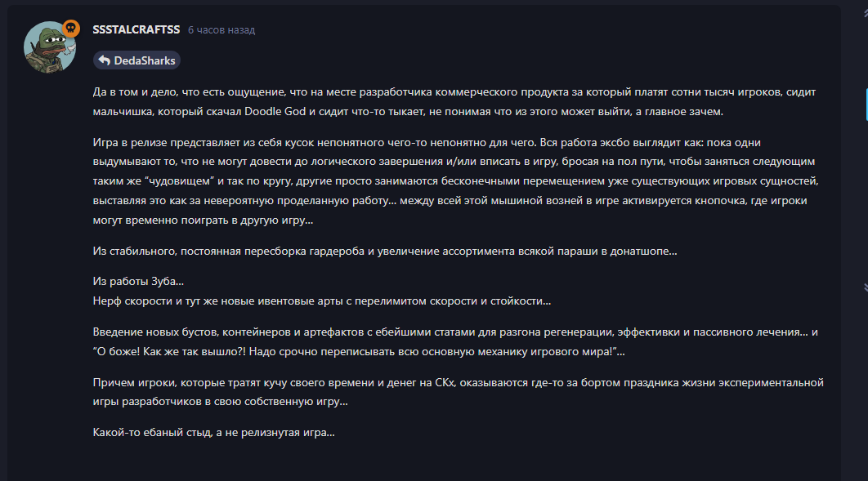Click the final line ending "релизнутая игра..."

pos(214,433)
